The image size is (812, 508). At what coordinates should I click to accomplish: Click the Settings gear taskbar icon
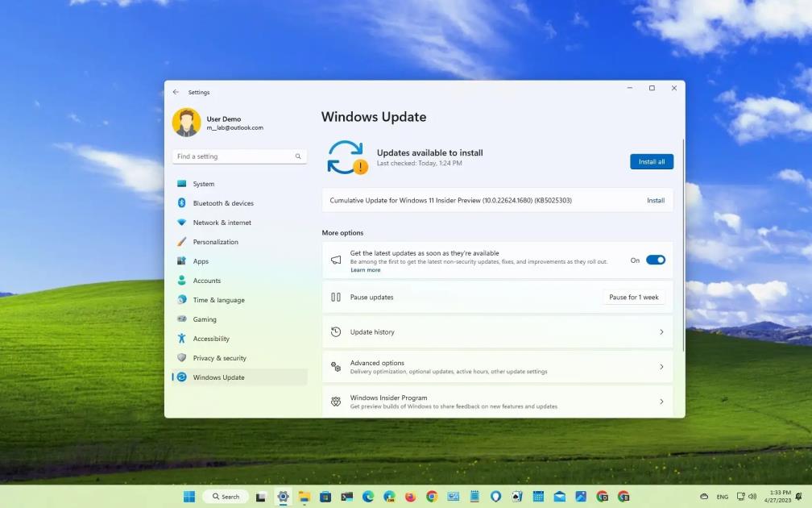(283, 497)
